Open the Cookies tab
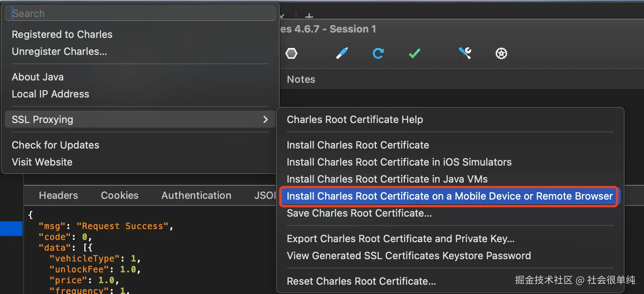644x294 pixels. pos(120,195)
